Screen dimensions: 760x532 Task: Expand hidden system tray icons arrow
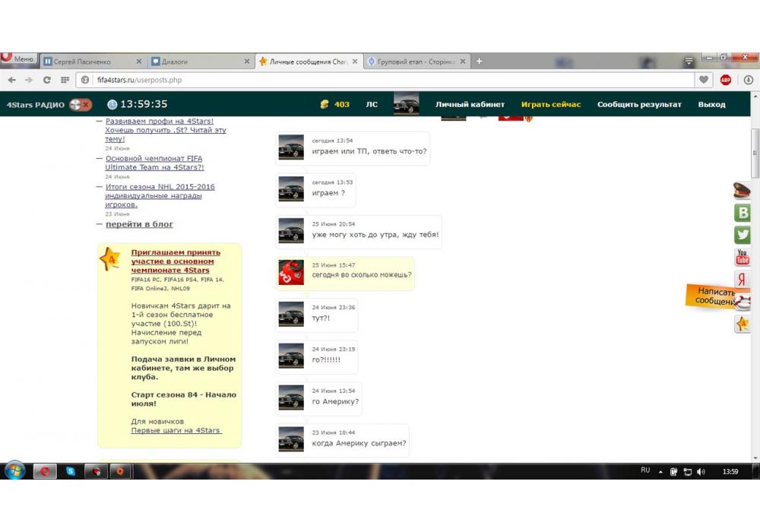[660, 472]
